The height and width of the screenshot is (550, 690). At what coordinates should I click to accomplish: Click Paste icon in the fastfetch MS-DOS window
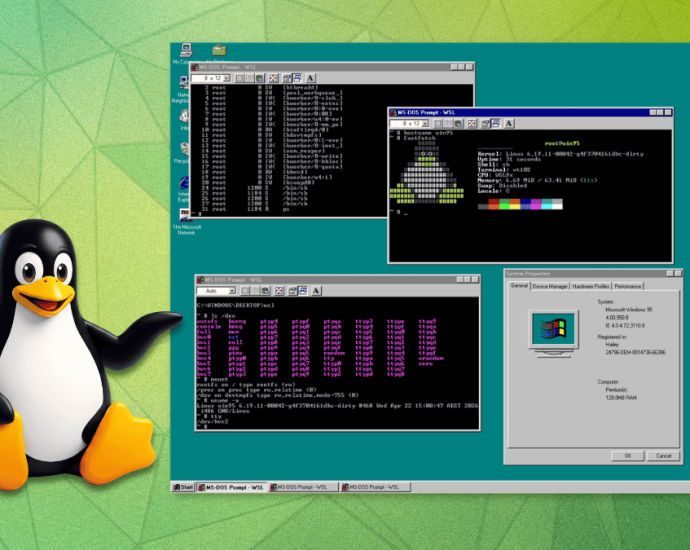coord(458,124)
